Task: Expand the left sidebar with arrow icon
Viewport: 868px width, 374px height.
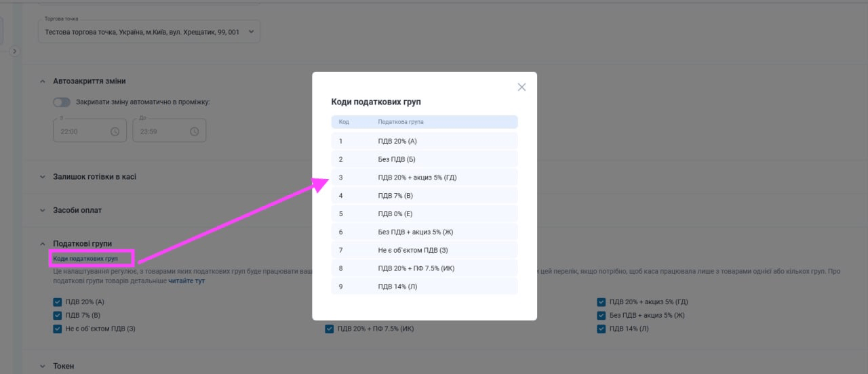Action: pos(15,51)
